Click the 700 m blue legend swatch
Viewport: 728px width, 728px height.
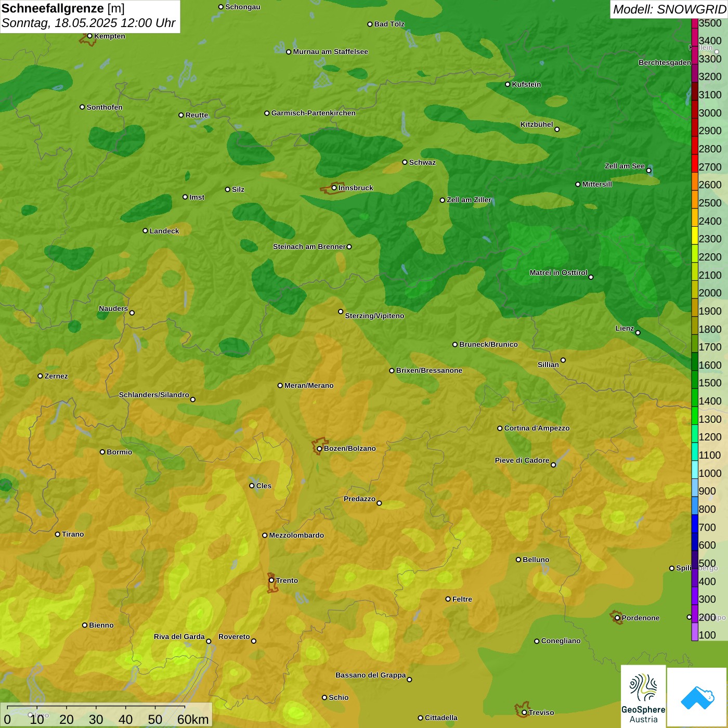[695, 524]
